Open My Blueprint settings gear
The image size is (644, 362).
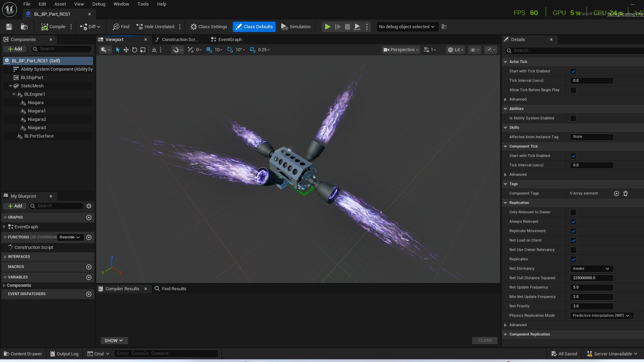[89, 206]
